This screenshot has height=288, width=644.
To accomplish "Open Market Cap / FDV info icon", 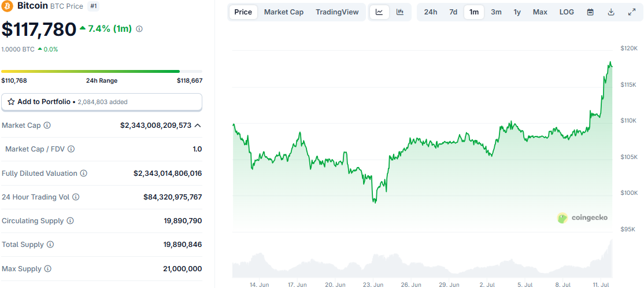I will [71, 149].
